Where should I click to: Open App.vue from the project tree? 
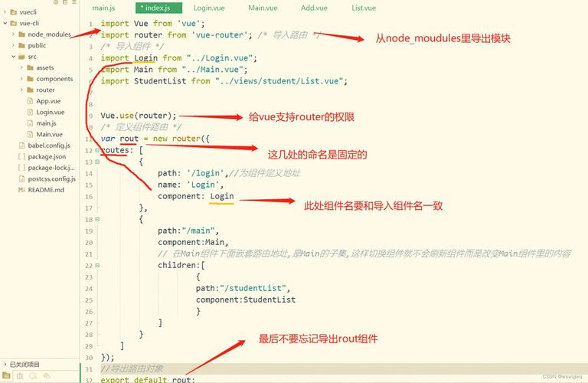pyautogui.click(x=48, y=101)
